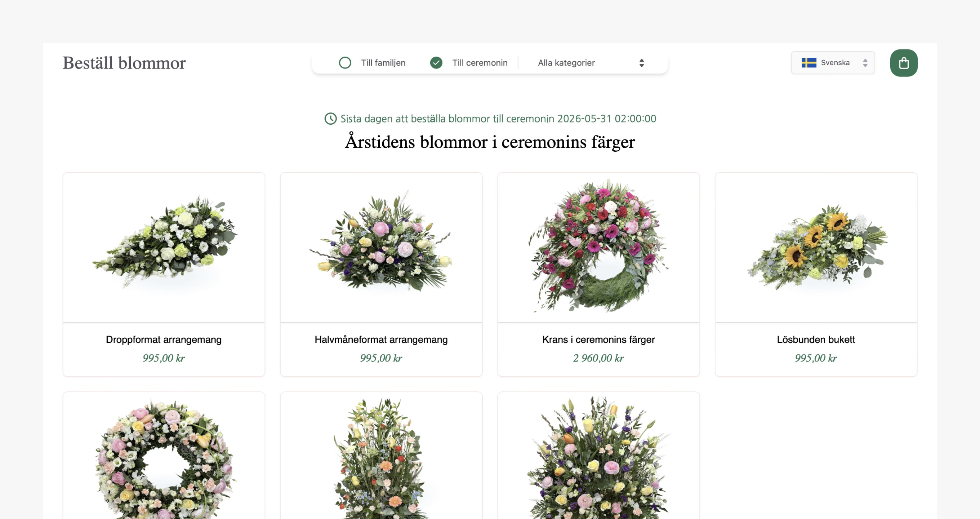Open the Lösbunden bukett product image
Image resolution: width=980 pixels, height=519 pixels.
point(816,247)
